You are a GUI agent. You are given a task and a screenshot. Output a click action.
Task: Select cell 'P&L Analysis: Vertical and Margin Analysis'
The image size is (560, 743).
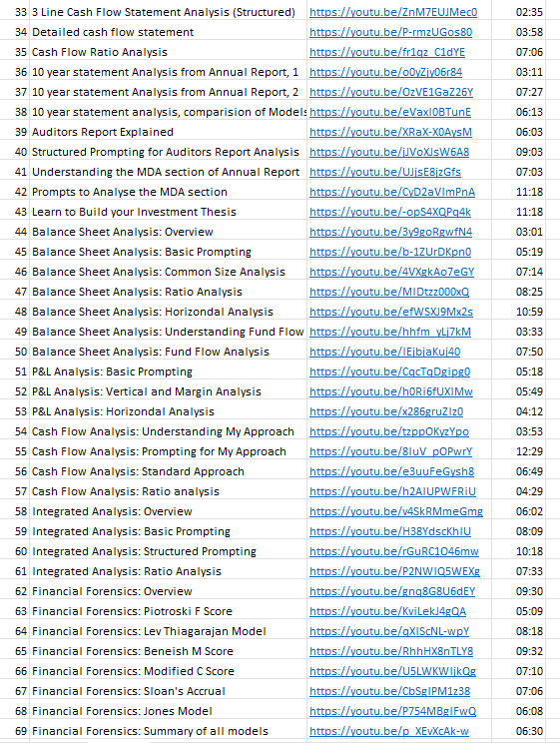pyautogui.click(x=168, y=391)
